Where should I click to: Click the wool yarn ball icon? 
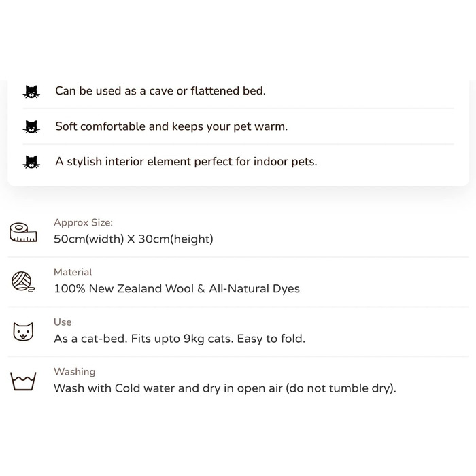click(x=23, y=282)
